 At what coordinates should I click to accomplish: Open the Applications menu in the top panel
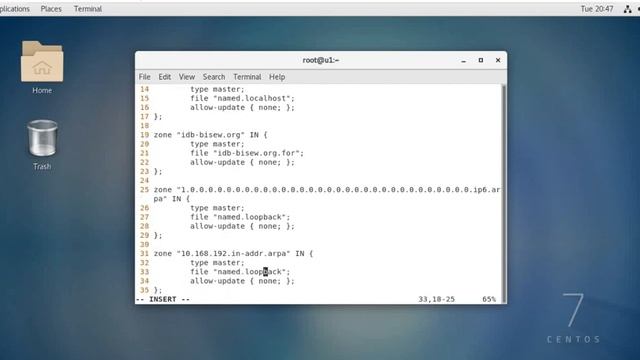pyautogui.click(x=14, y=9)
